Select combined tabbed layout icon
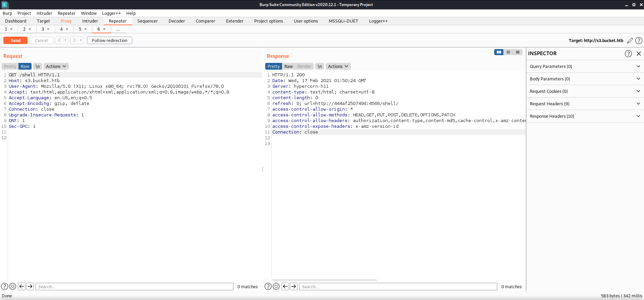This screenshot has width=644, height=300. coord(518,52)
